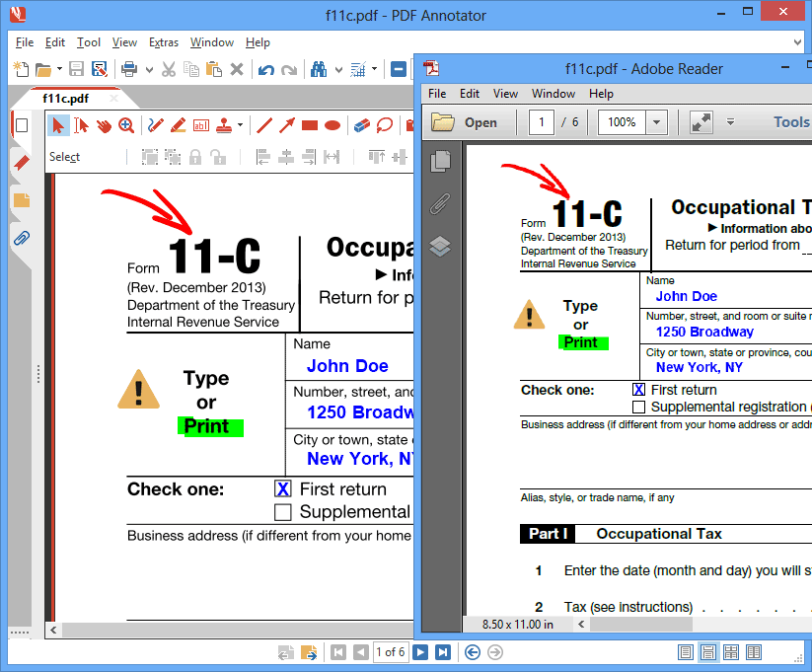Select the Zoom magnifier tool
This screenshot has height=672, width=812.
coord(125,126)
